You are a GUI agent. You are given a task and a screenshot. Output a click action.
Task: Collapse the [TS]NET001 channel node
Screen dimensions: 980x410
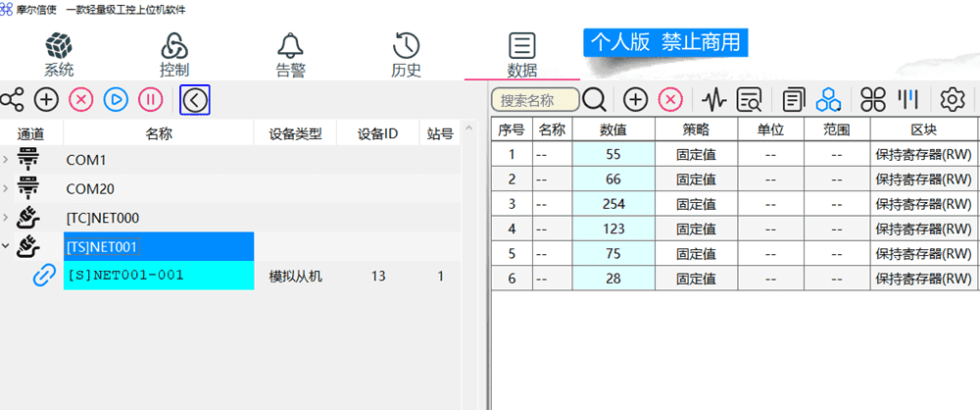pyautogui.click(x=7, y=246)
